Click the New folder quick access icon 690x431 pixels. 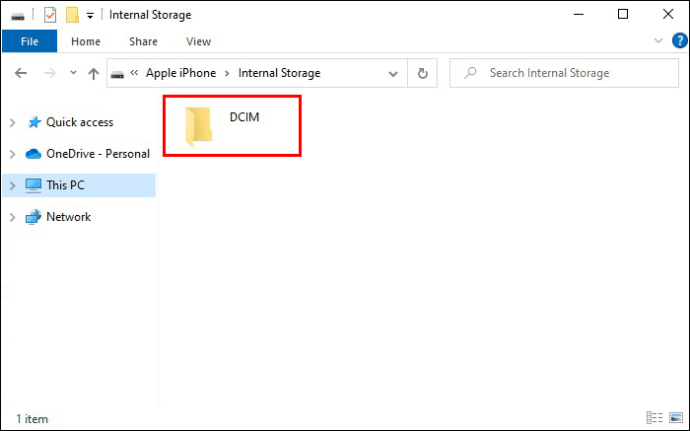click(72, 15)
